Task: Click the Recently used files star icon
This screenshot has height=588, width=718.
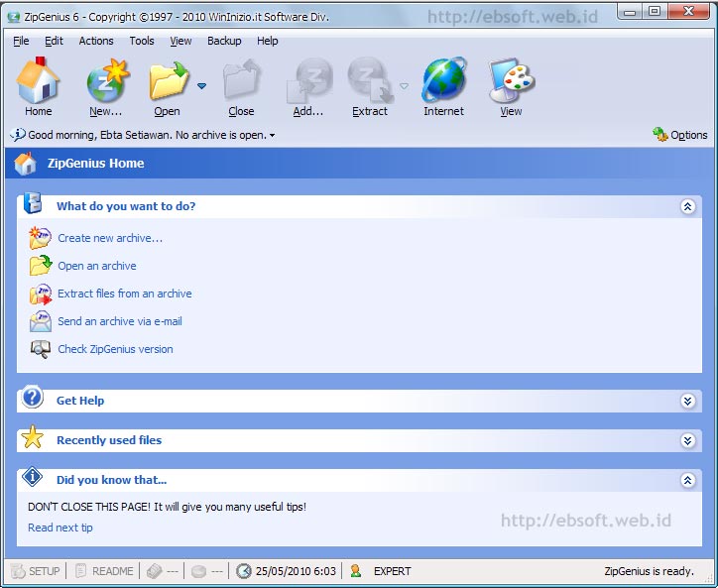Action: point(32,437)
